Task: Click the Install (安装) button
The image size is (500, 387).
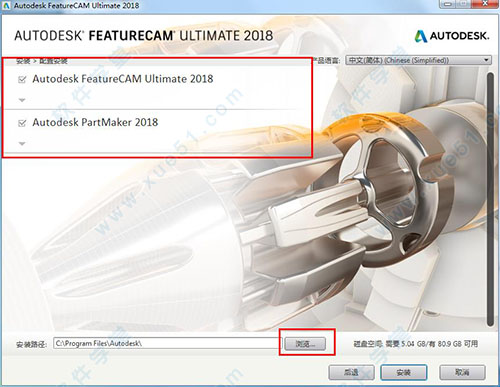Action: tap(404, 372)
